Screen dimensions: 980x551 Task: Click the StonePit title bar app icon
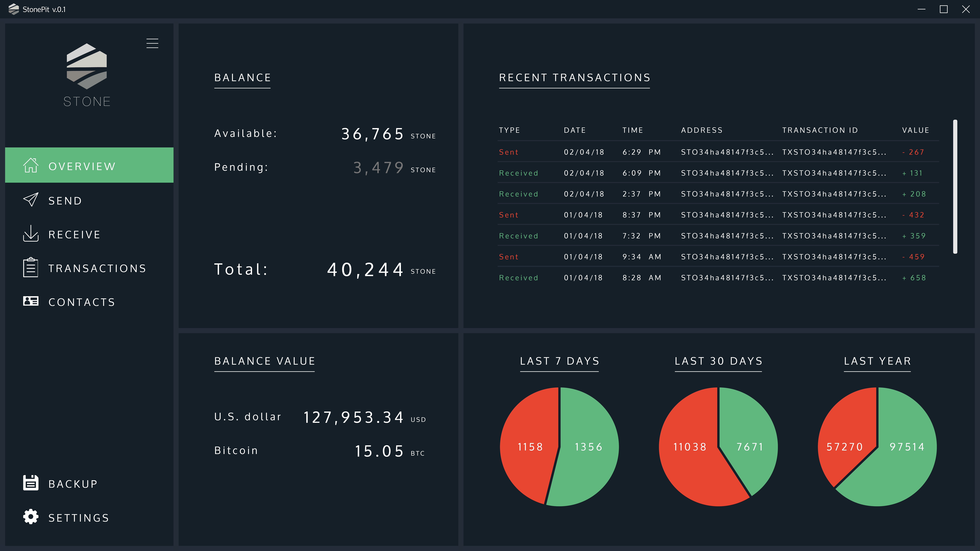(14, 9)
